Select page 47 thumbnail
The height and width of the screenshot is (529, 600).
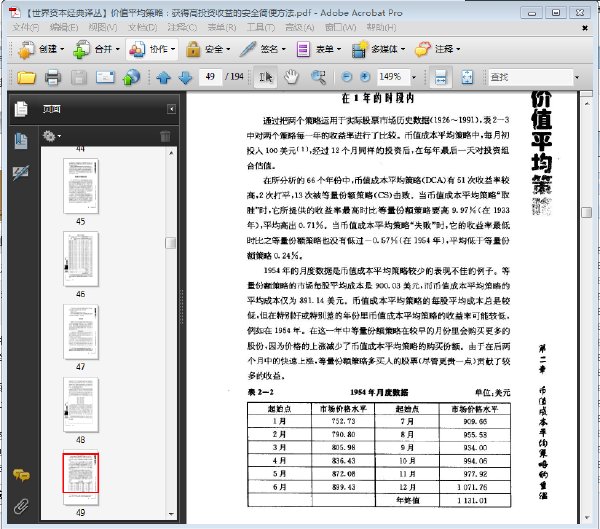[81, 332]
